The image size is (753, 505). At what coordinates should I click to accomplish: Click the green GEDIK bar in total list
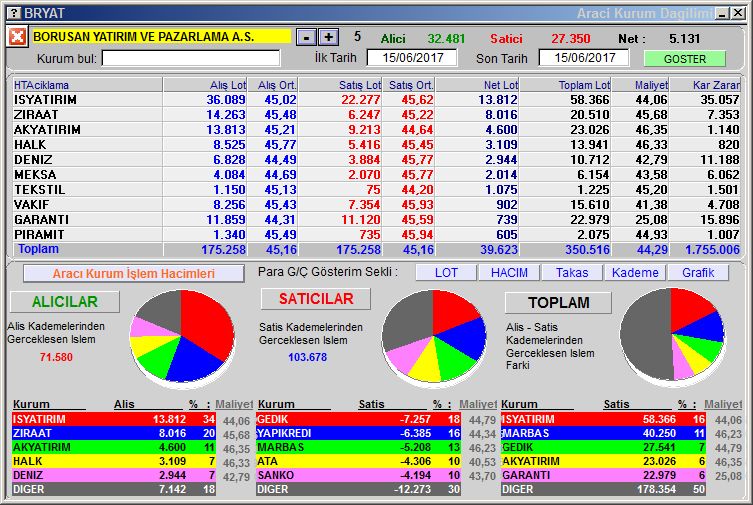tap(603, 447)
